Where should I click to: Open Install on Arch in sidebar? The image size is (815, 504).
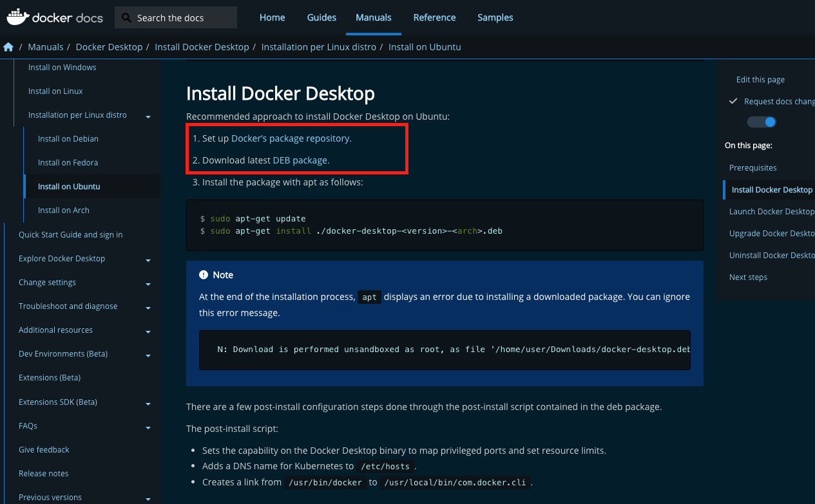pyautogui.click(x=64, y=210)
